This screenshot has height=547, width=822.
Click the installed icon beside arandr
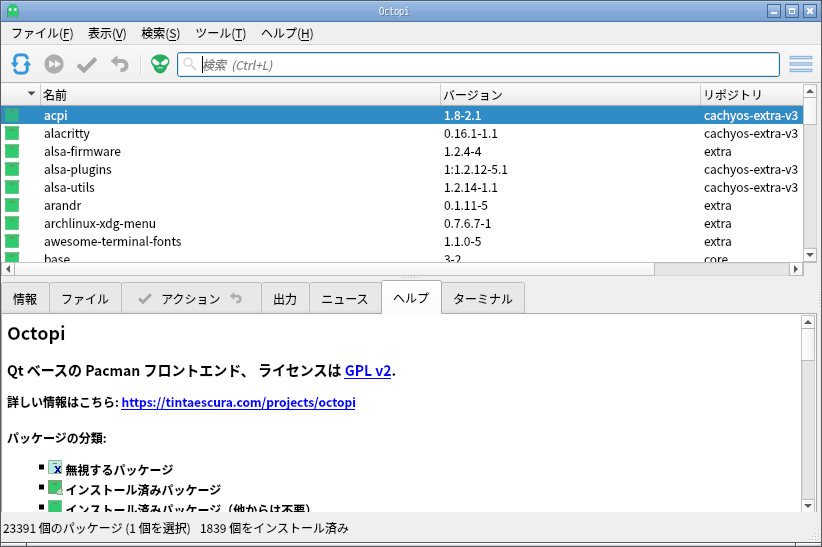pos(12,205)
